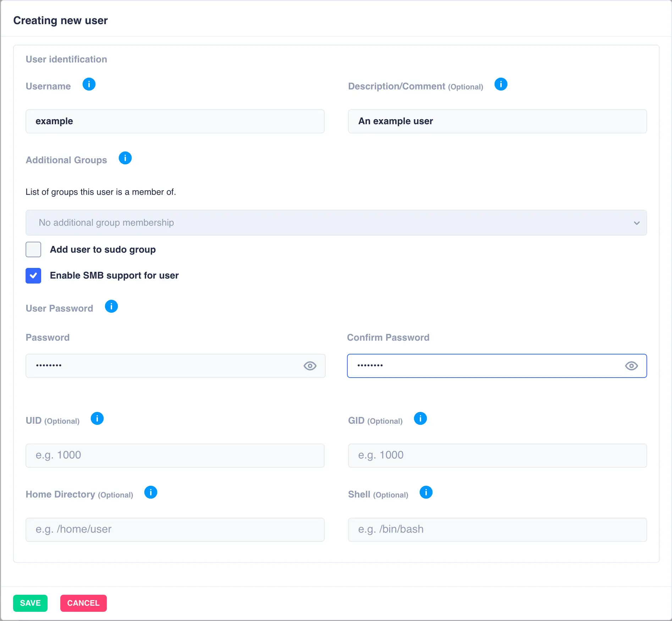The image size is (672, 621).
Task: Click the UID info icon
Action: click(97, 419)
